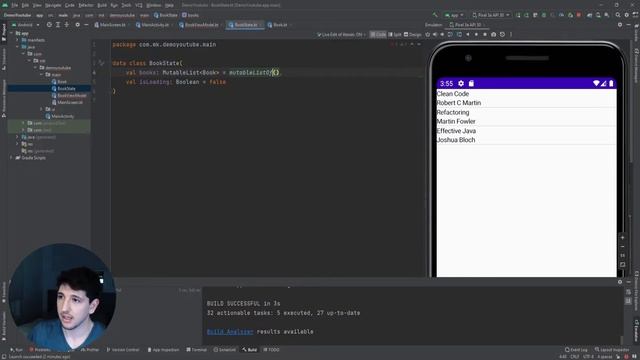Open the Layout Inspector
The height and width of the screenshot is (360, 640).
tap(612, 350)
